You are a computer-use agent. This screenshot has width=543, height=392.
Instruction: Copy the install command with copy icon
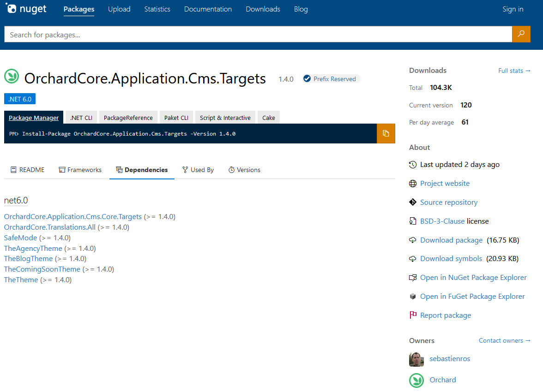click(386, 133)
